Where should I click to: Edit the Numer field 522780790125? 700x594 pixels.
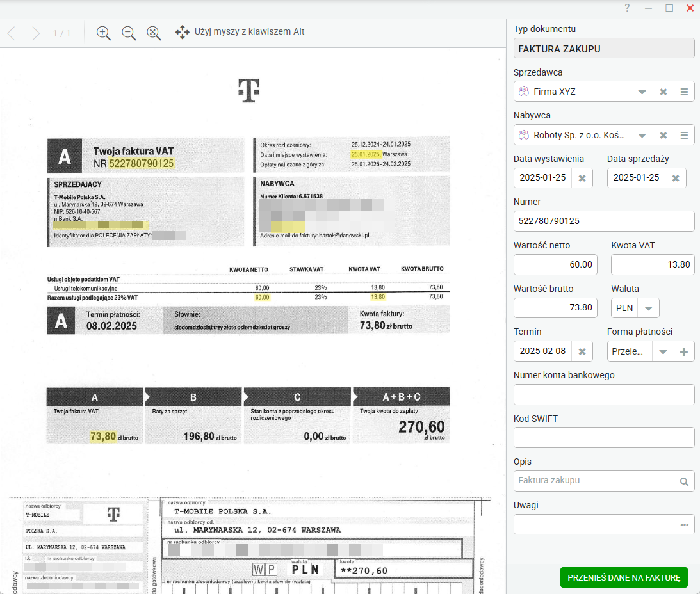click(x=603, y=221)
